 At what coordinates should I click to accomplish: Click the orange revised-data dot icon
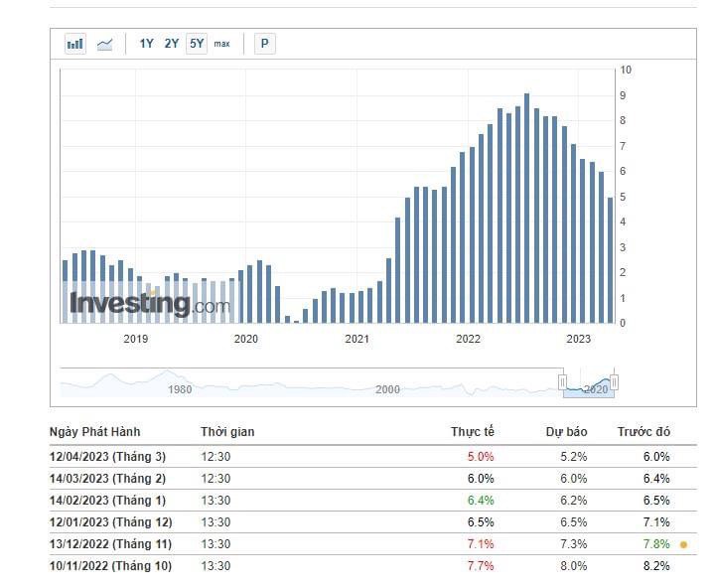click(x=683, y=544)
